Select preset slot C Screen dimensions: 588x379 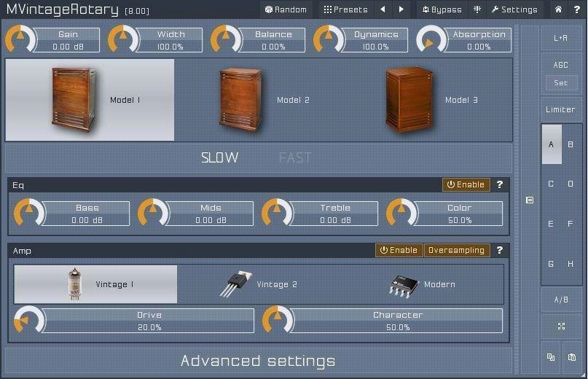[552, 184]
